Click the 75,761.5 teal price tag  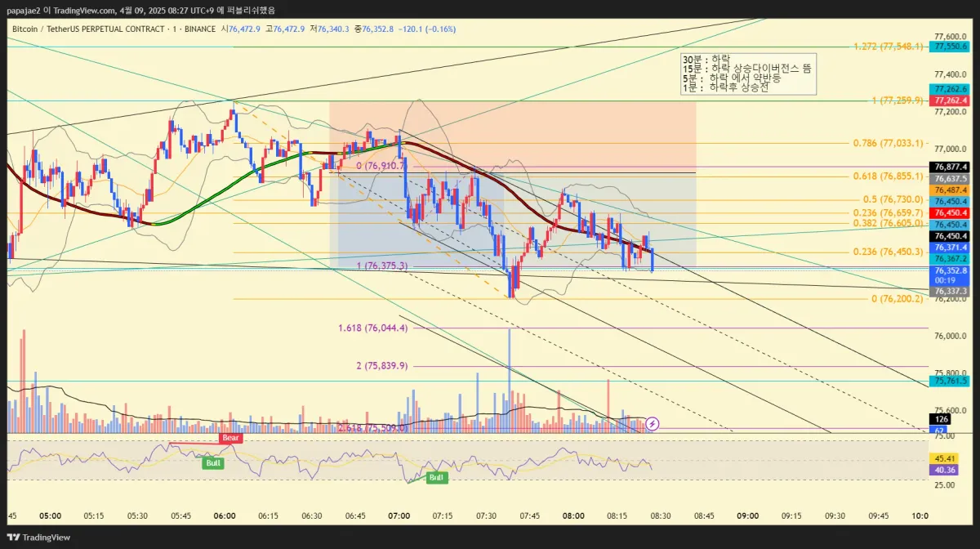point(951,381)
